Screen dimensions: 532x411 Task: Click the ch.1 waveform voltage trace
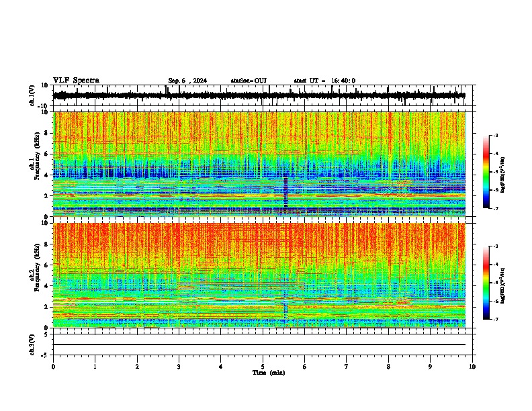(x=259, y=95)
